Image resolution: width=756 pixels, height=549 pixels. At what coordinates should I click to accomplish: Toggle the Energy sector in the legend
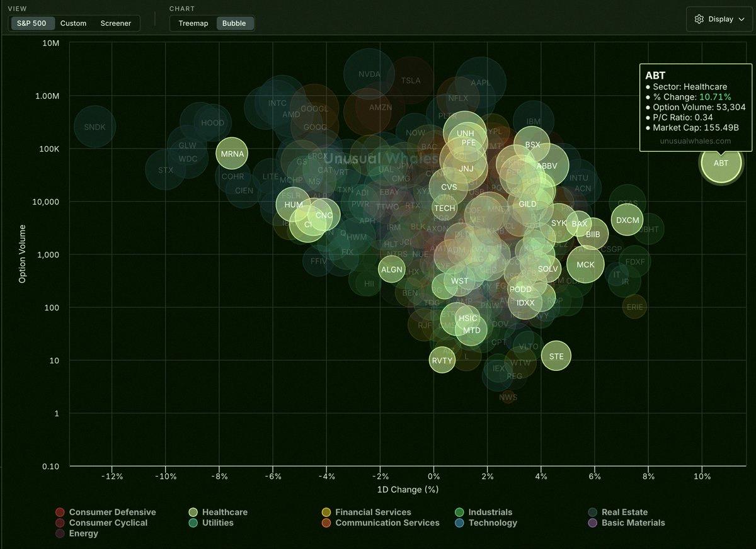click(x=77, y=533)
